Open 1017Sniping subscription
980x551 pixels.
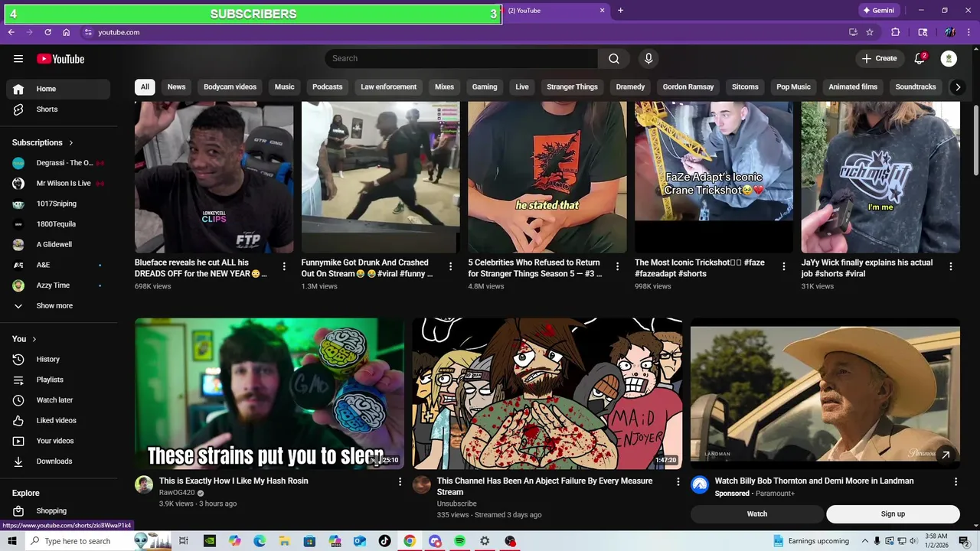[x=58, y=204]
